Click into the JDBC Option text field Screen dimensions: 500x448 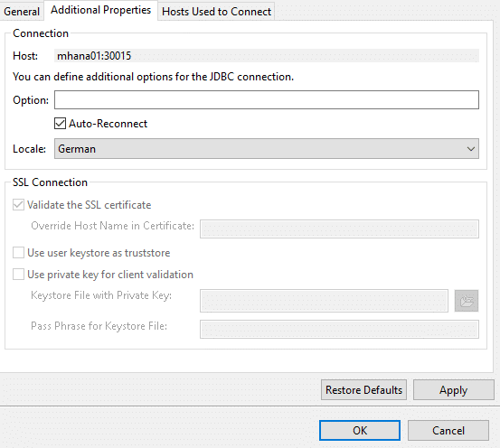pyautogui.click(x=267, y=99)
